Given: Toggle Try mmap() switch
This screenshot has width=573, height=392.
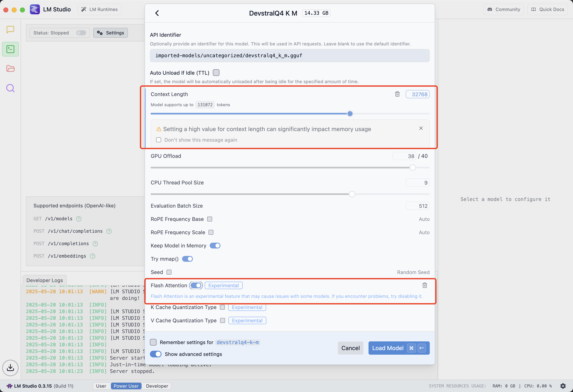Looking at the screenshot, I should click(x=187, y=259).
